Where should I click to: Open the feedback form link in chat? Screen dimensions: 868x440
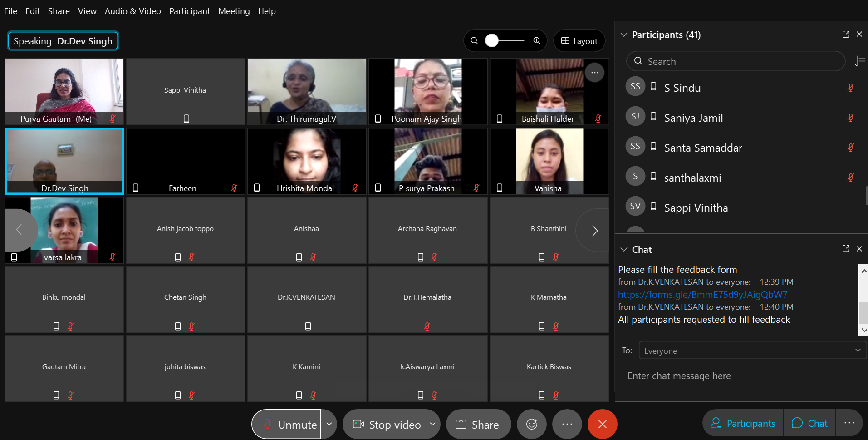coord(702,295)
